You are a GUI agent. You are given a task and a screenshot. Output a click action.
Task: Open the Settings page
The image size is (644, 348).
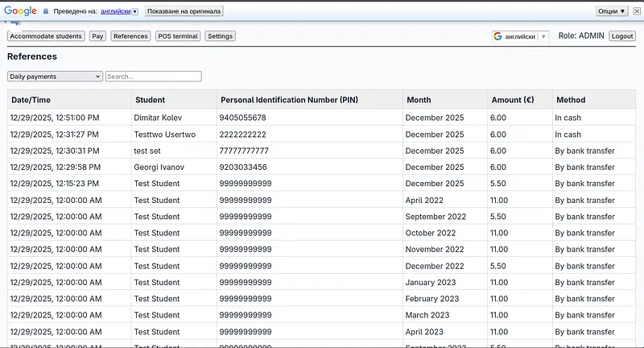(220, 36)
